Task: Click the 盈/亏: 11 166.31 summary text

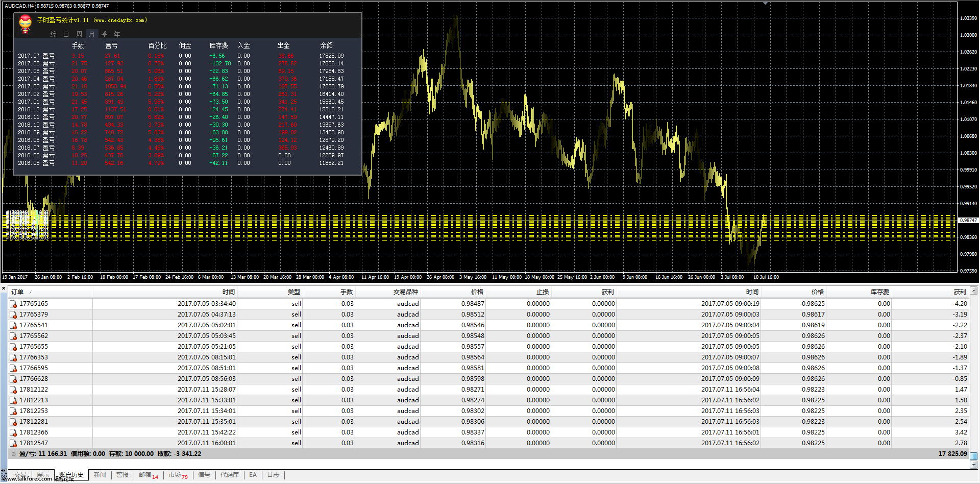Action: [43, 454]
